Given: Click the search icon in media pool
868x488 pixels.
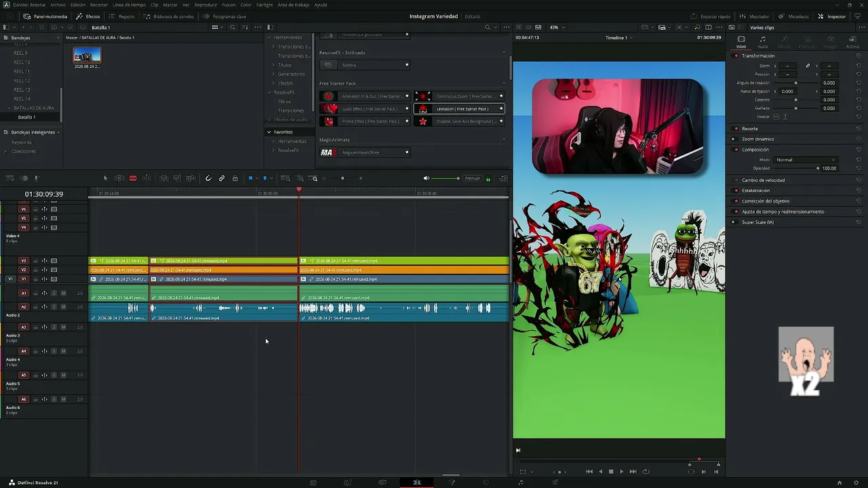Looking at the screenshot, I should (x=233, y=27).
